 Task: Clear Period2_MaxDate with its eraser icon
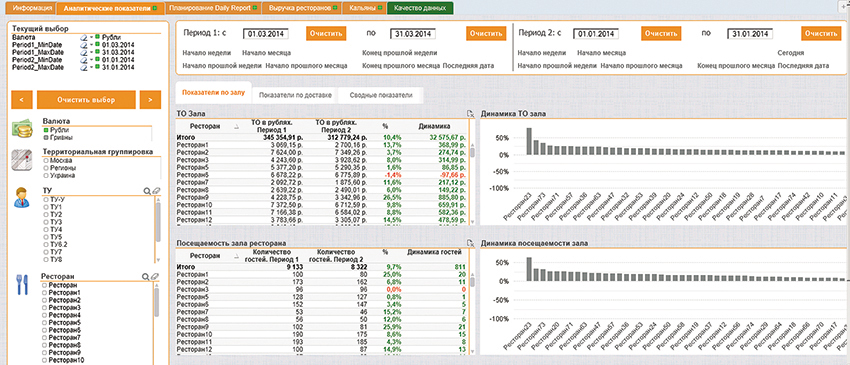83,68
